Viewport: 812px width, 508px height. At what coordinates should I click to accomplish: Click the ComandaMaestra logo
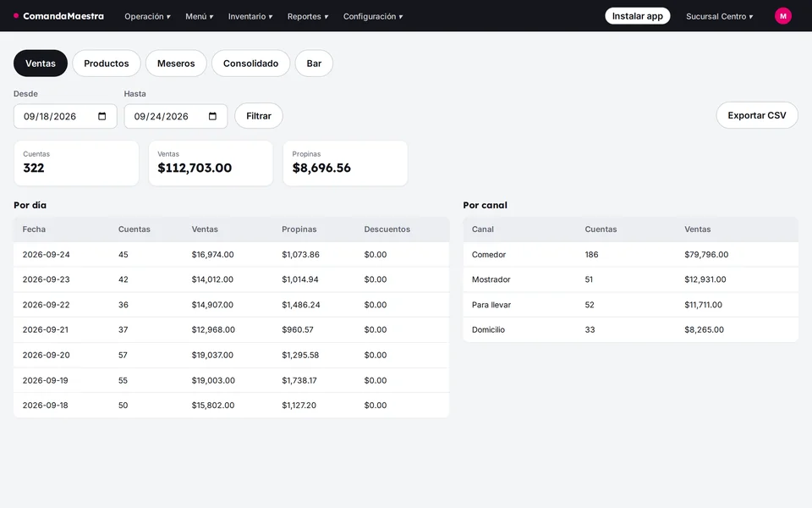point(58,16)
